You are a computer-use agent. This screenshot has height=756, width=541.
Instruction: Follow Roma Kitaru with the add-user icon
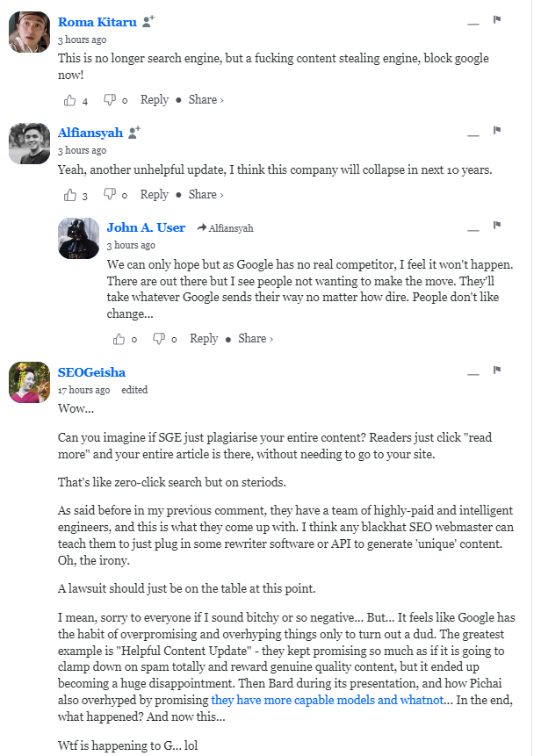pos(148,22)
